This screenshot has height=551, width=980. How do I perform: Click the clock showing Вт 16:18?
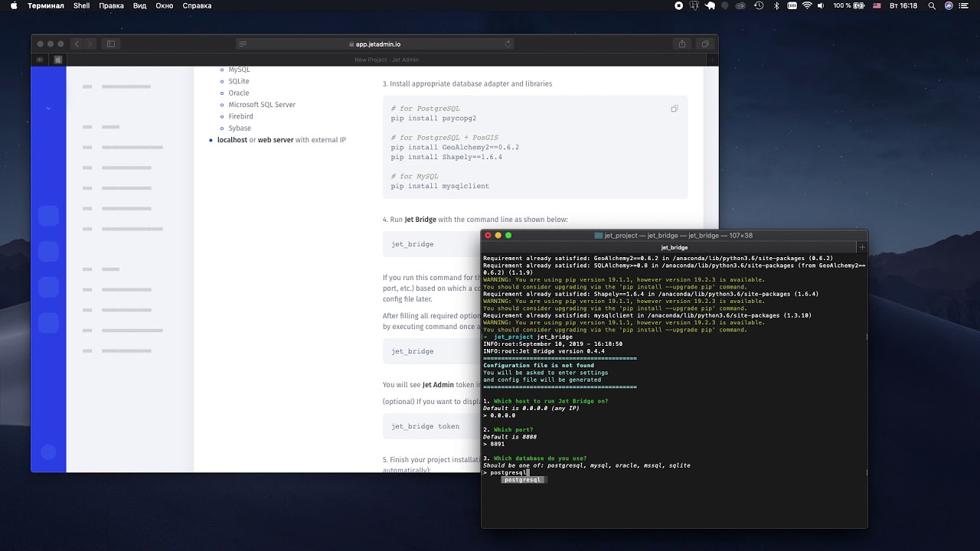tap(903, 5)
